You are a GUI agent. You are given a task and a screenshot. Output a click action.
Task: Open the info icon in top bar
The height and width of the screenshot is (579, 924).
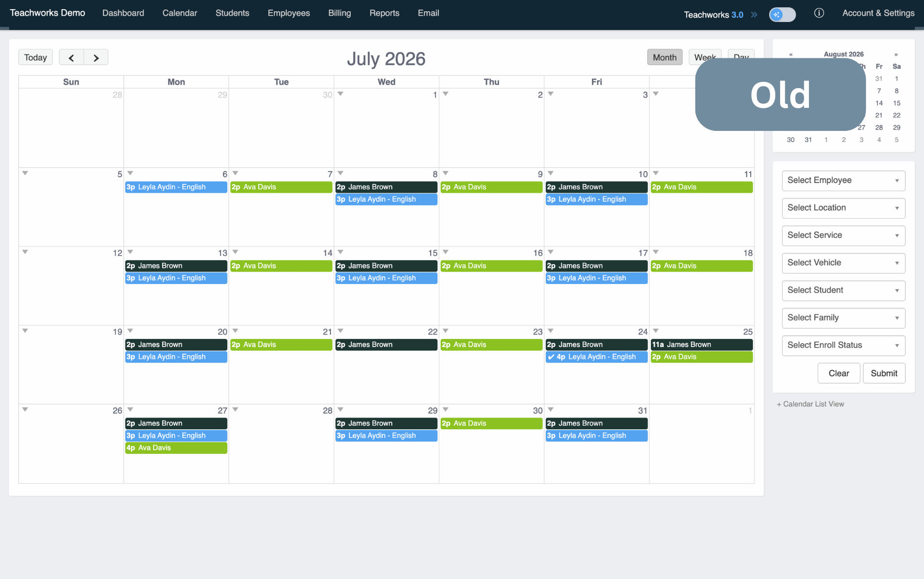coord(819,13)
